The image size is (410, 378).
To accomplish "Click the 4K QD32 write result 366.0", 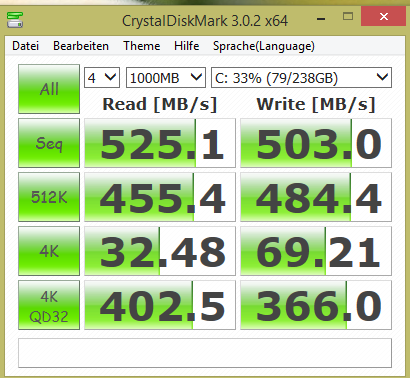I will [316, 305].
